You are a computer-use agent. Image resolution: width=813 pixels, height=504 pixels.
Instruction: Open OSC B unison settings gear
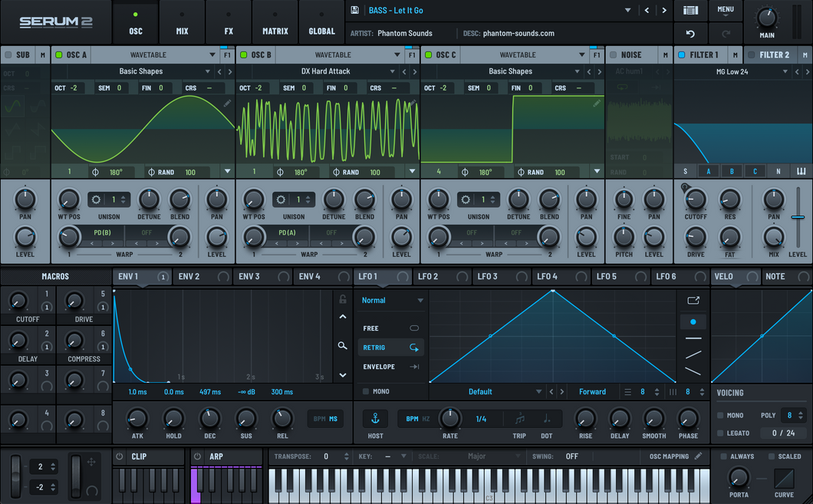click(281, 199)
